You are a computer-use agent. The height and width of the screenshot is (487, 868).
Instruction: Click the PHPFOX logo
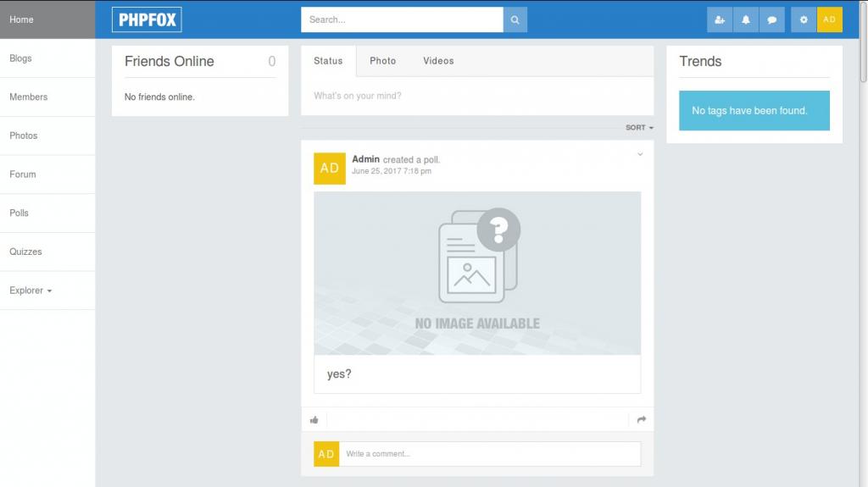click(x=147, y=19)
